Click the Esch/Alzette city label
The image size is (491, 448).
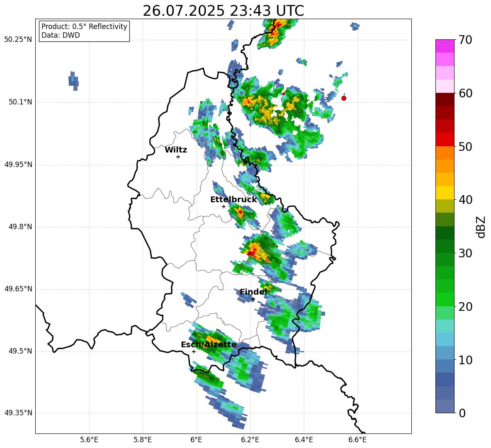209,345
